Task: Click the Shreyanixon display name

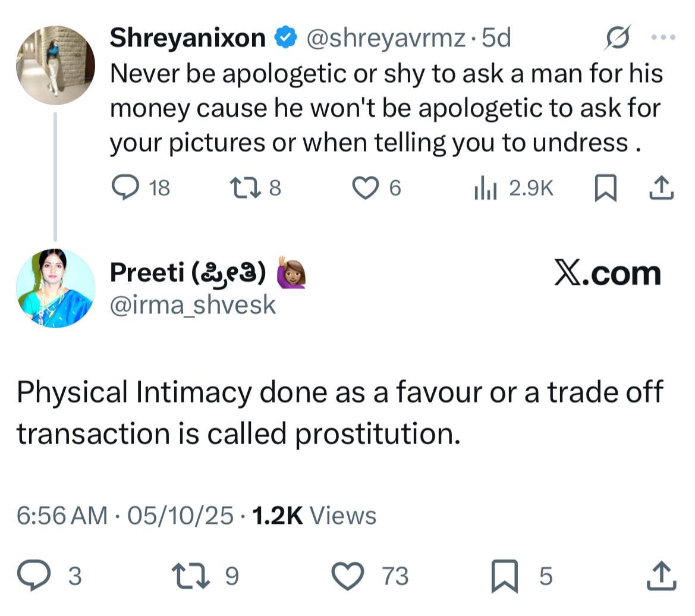Action: click(187, 39)
